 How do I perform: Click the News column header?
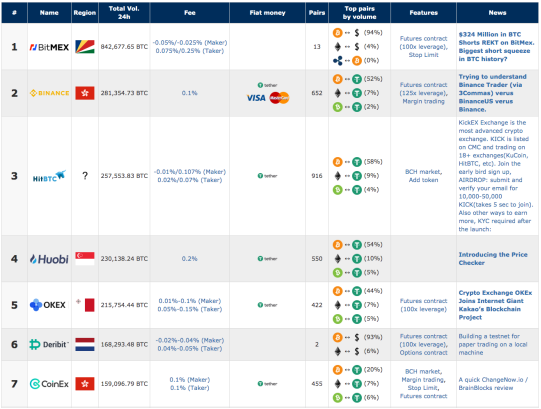[x=497, y=13]
